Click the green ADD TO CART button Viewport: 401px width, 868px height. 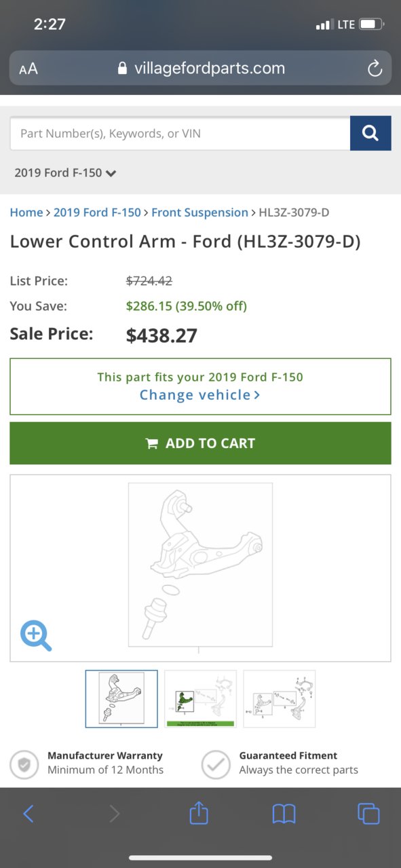coord(200,443)
